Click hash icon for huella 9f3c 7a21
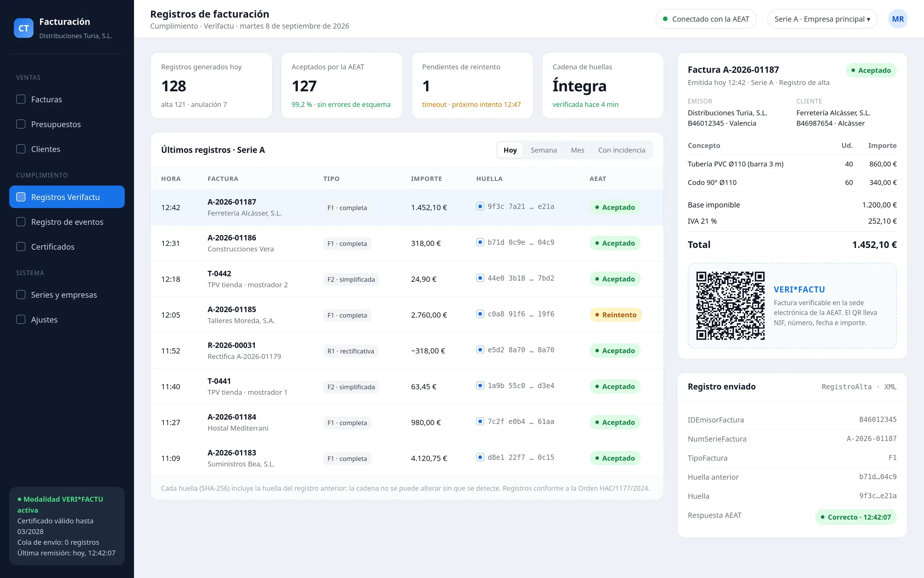Viewport: 924px width, 578px height. (x=480, y=206)
